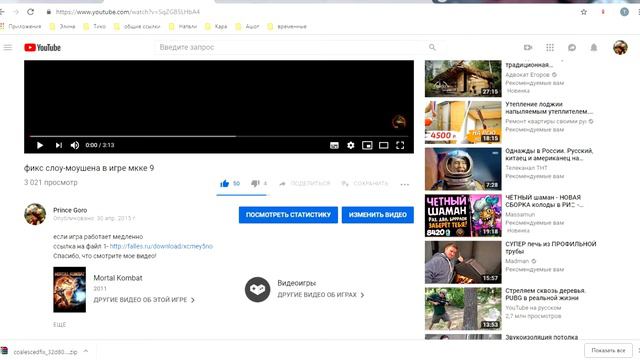The image size is (640, 360).
Task: Focus the Введите запрос search field
Action: (291, 47)
